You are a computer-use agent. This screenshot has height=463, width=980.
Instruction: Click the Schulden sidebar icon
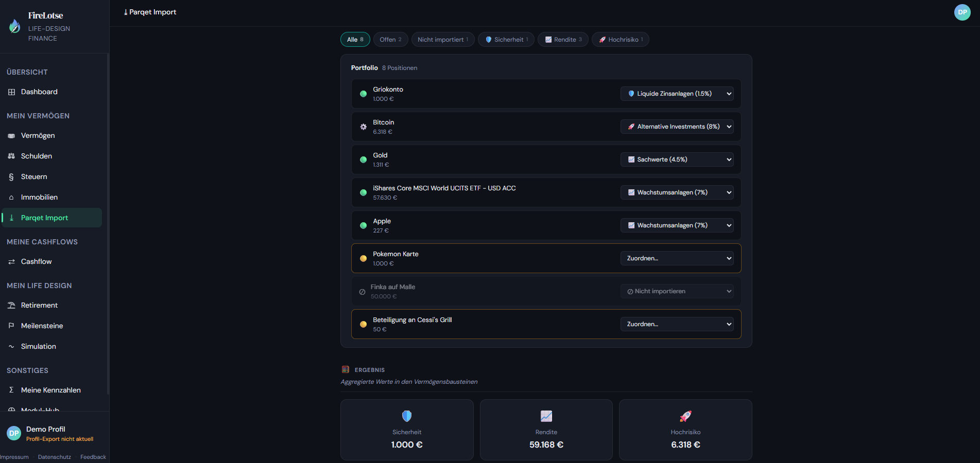point(11,156)
